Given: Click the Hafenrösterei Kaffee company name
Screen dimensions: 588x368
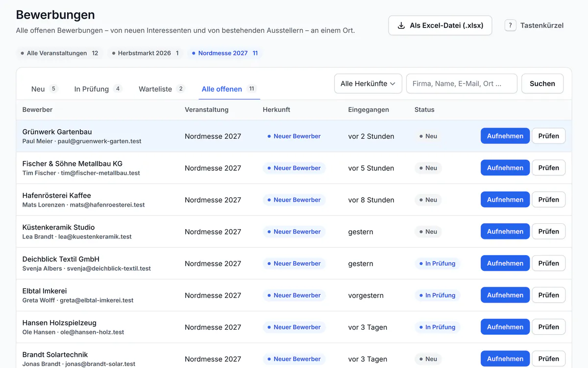Looking at the screenshot, I should point(56,195).
